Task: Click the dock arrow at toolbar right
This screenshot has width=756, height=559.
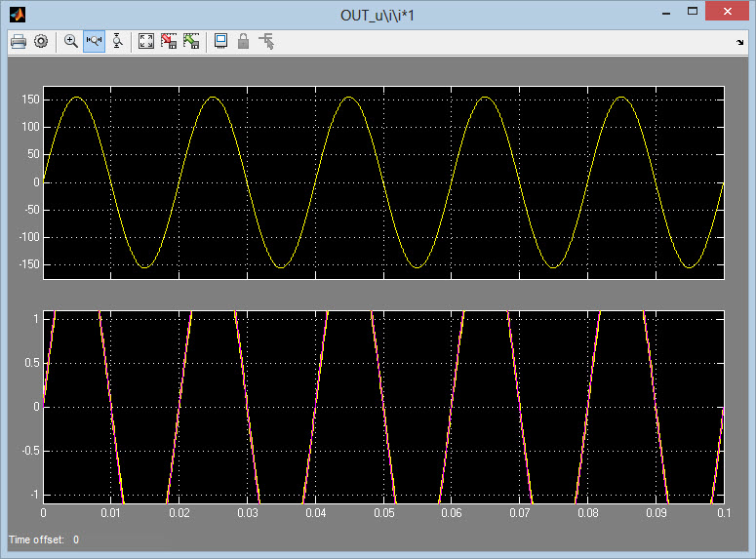Action: (739, 43)
